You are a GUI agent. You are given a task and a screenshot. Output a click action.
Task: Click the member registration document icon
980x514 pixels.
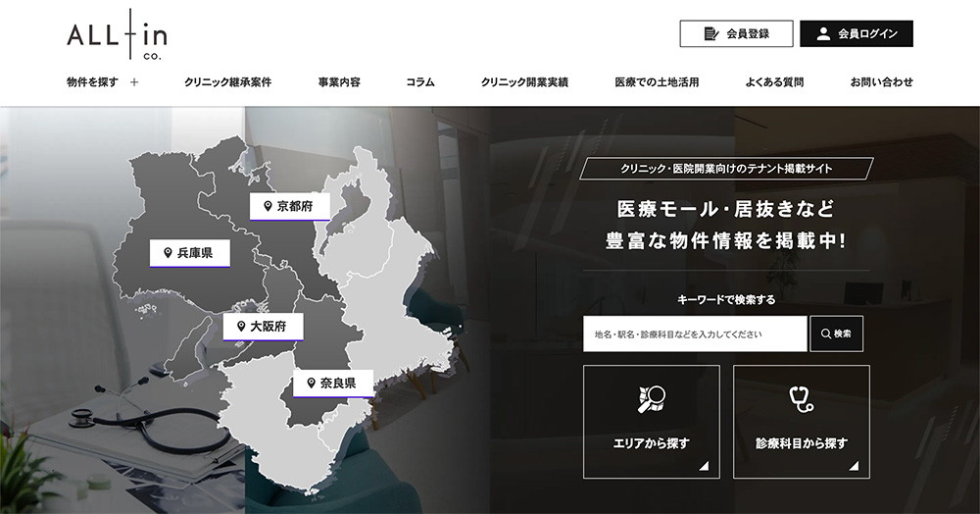click(x=711, y=33)
